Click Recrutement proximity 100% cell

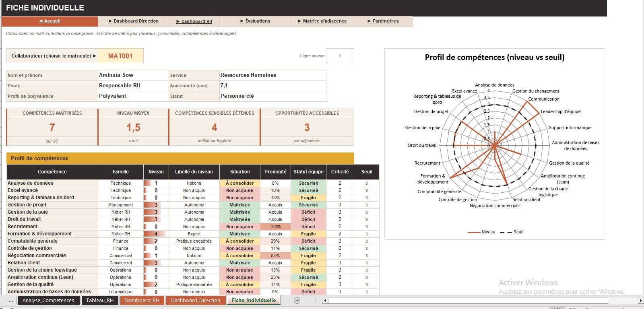click(x=275, y=227)
